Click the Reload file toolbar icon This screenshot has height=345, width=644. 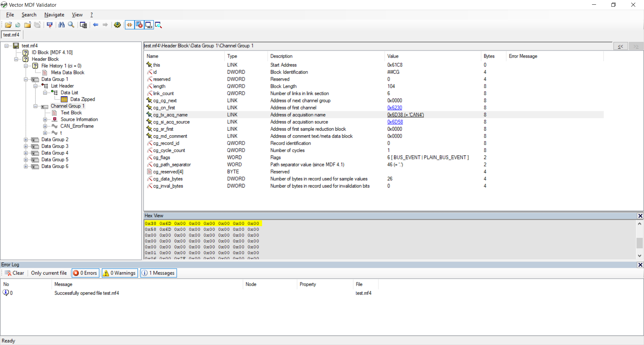click(x=17, y=25)
